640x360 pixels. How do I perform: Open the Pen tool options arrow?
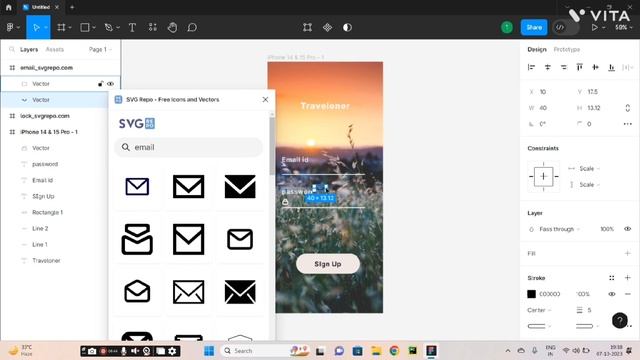coord(118,27)
